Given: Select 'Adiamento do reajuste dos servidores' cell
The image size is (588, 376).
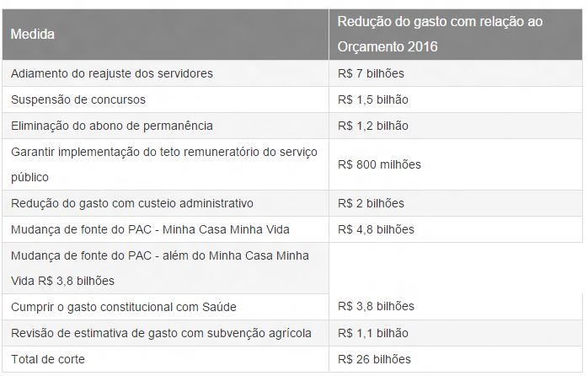Looking at the screenshot, I should click(112, 73).
